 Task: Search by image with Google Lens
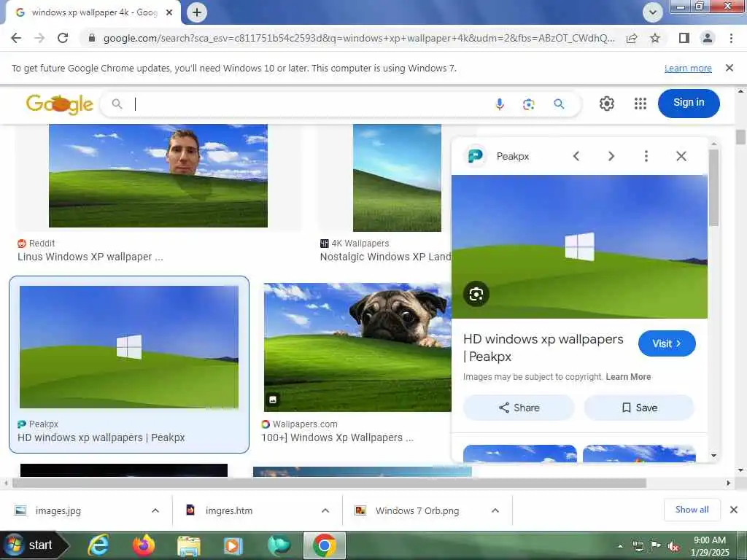point(528,104)
